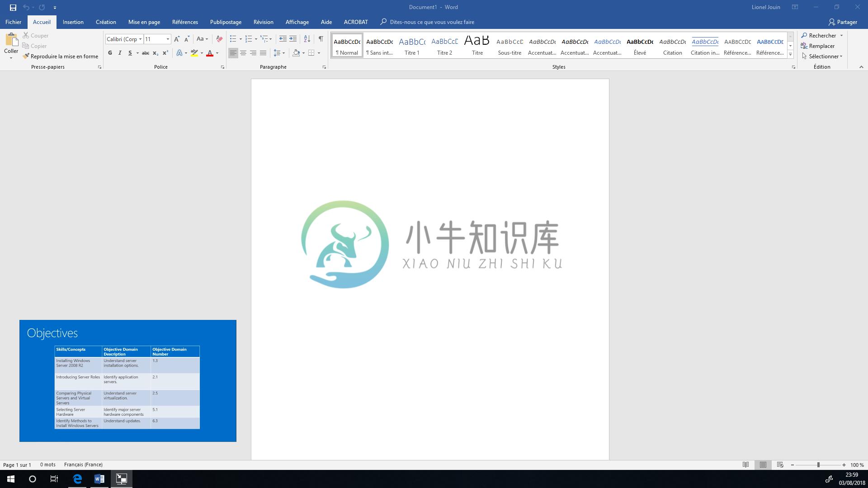Viewport: 868px width, 488px height.
Task: Select the Italic formatting icon
Action: pos(119,53)
